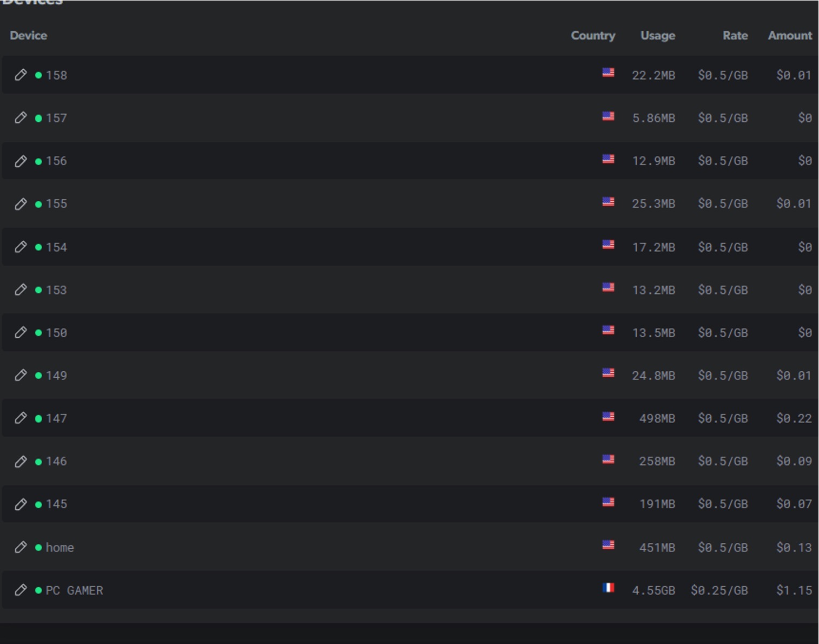Image resolution: width=819 pixels, height=644 pixels.
Task: Edit device 147 via its pencil icon
Action: tap(21, 418)
